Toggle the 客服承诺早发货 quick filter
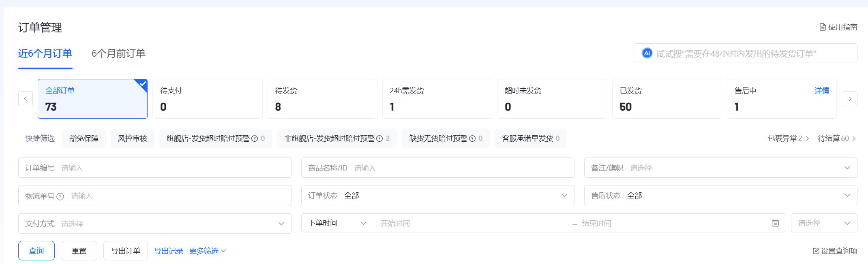This screenshot has height=264, width=868. coord(530,138)
